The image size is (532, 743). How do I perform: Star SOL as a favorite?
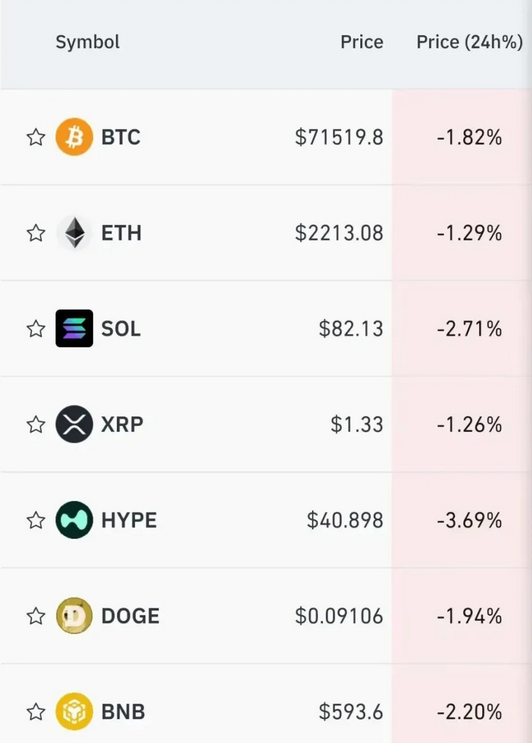(36, 329)
